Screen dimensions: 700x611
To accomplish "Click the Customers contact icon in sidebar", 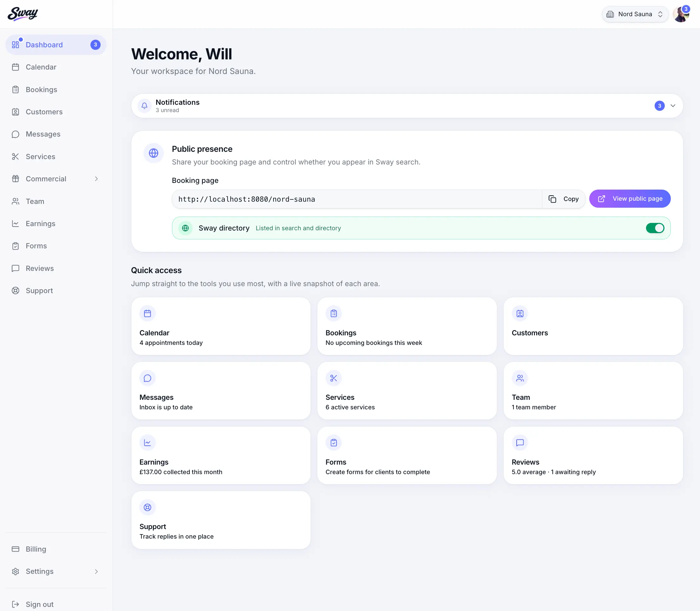I will coord(15,112).
